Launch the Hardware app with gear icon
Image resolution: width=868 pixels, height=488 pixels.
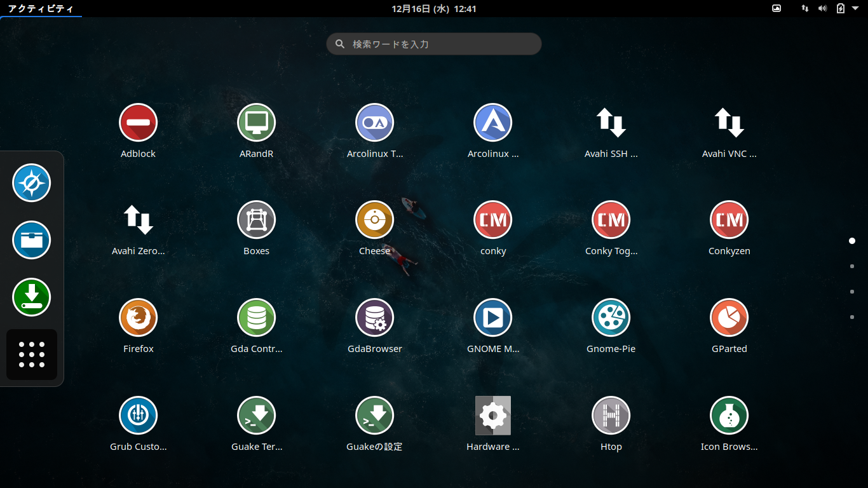click(492, 416)
